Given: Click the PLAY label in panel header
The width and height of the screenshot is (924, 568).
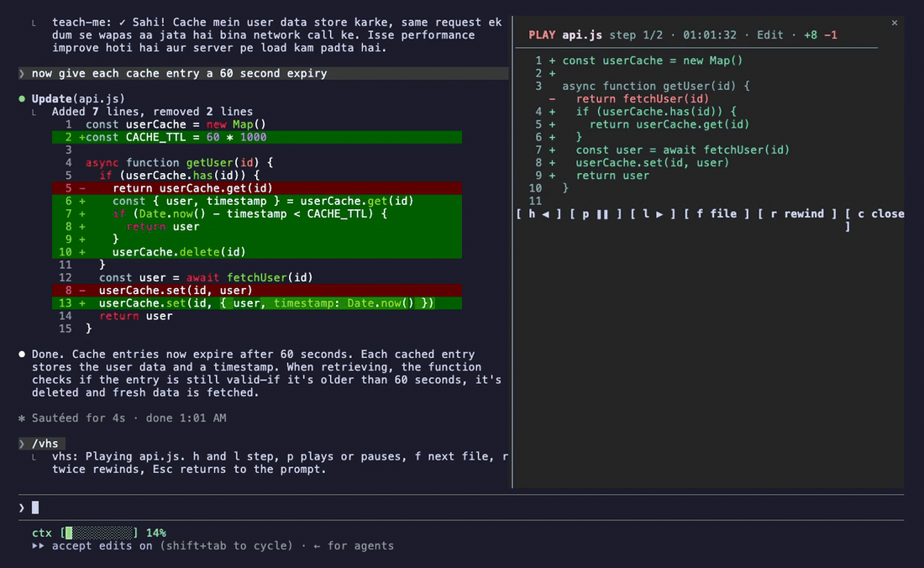Looking at the screenshot, I should 542,34.
